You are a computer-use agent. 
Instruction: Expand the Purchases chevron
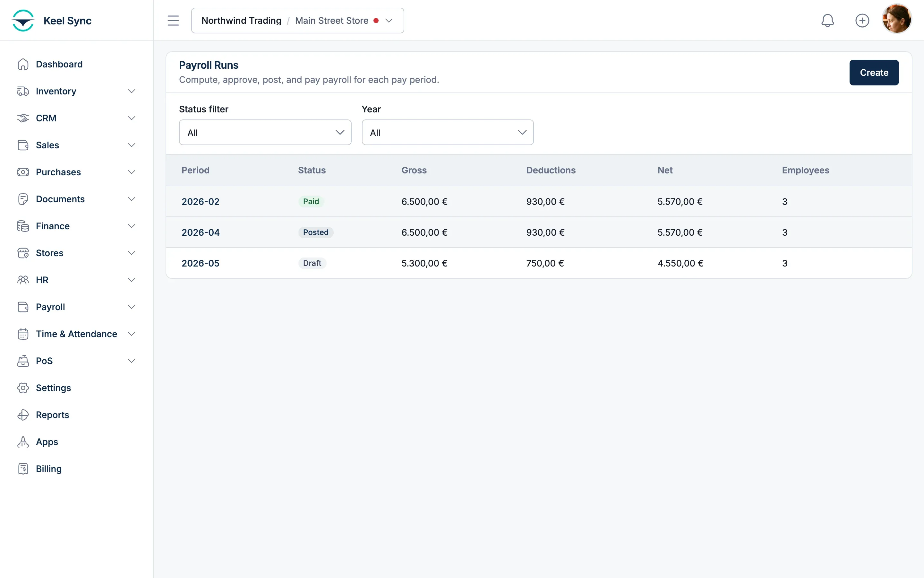(x=131, y=172)
